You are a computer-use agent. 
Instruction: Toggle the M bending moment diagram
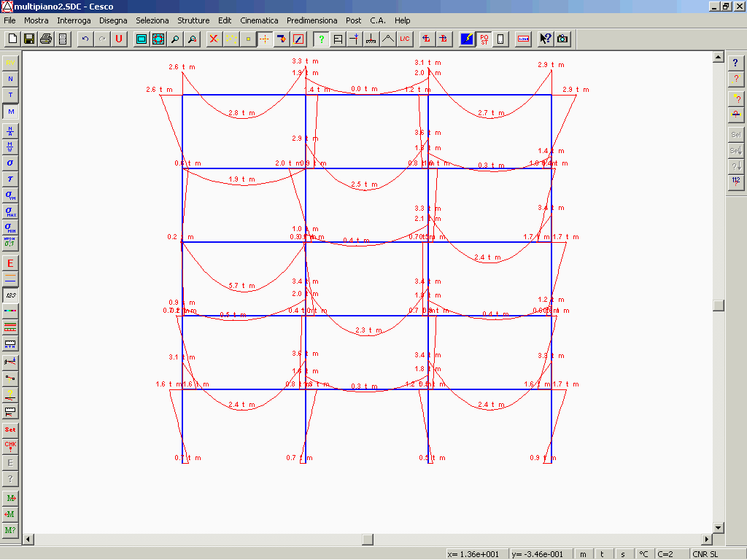[x=10, y=112]
